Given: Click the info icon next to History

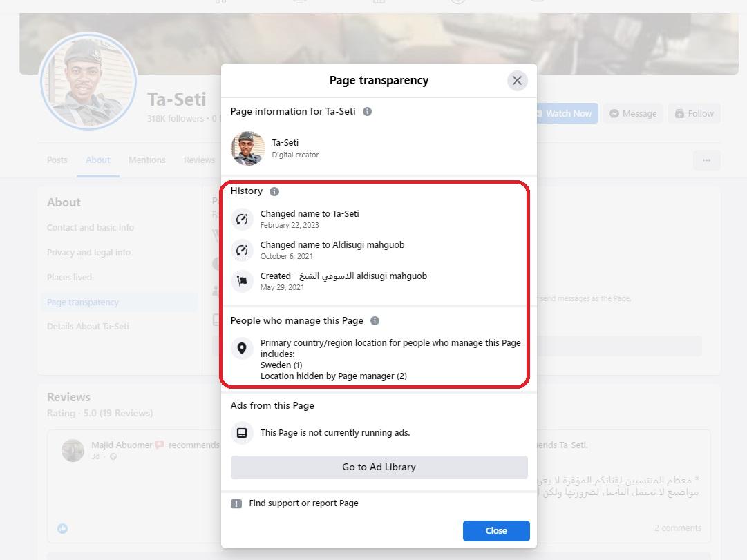Looking at the screenshot, I should click(274, 191).
